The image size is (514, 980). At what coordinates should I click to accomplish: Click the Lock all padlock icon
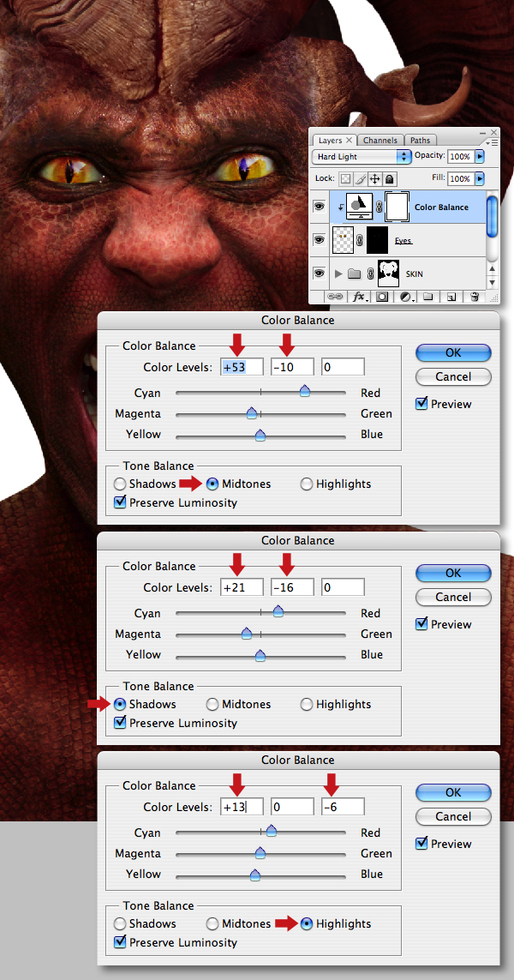[389, 178]
